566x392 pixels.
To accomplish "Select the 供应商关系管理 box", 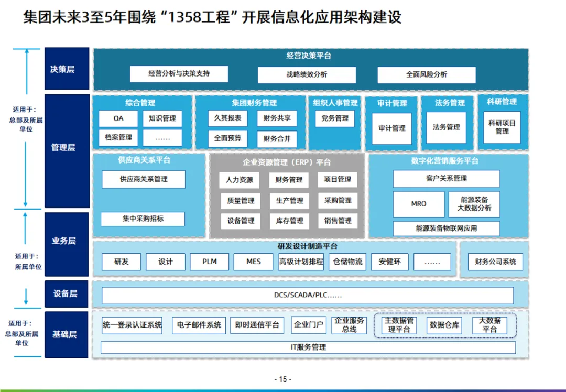I will coord(144,179).
